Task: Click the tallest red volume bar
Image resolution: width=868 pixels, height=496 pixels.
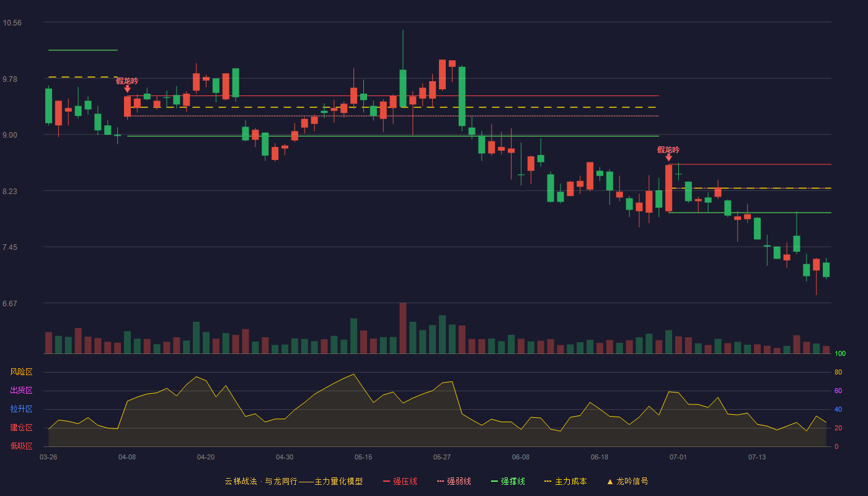Action: tap(403, 328)
